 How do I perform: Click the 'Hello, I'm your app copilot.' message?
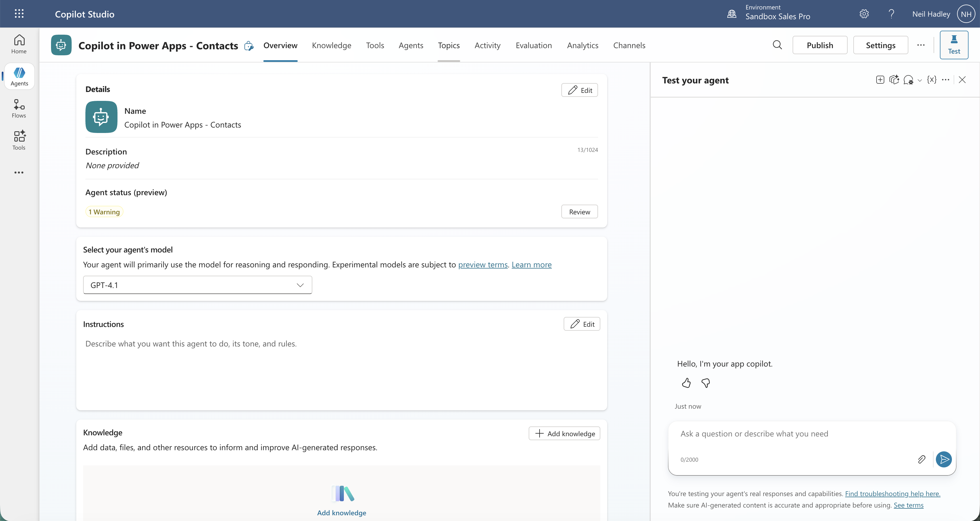tap(725, 364)
